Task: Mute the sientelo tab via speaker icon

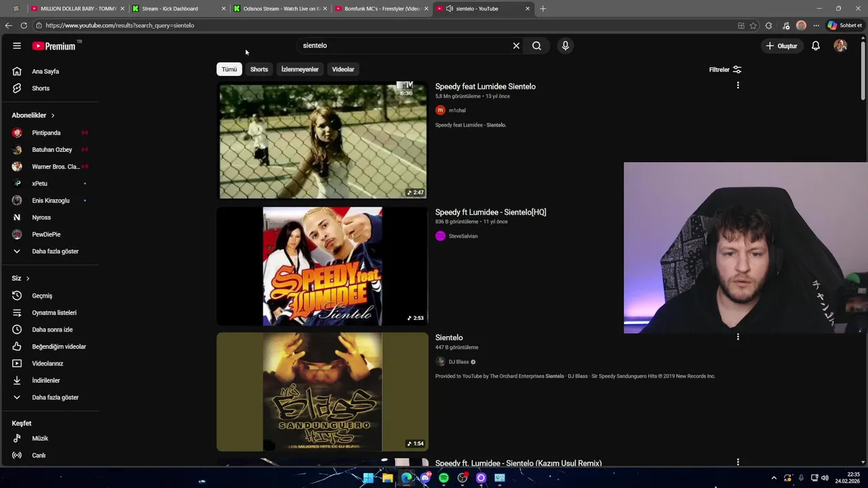Action: point(450,9)
